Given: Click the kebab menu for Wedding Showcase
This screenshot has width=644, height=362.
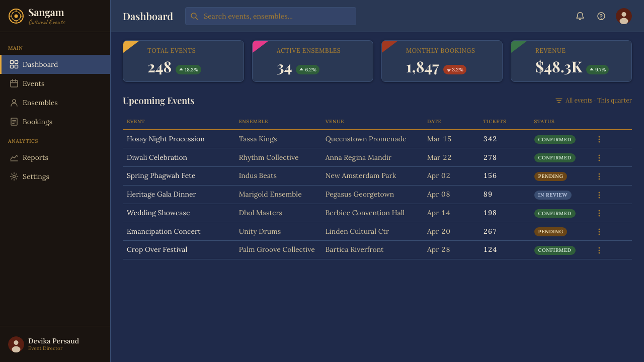Looking at the screenshot, I should click(599, 213).
